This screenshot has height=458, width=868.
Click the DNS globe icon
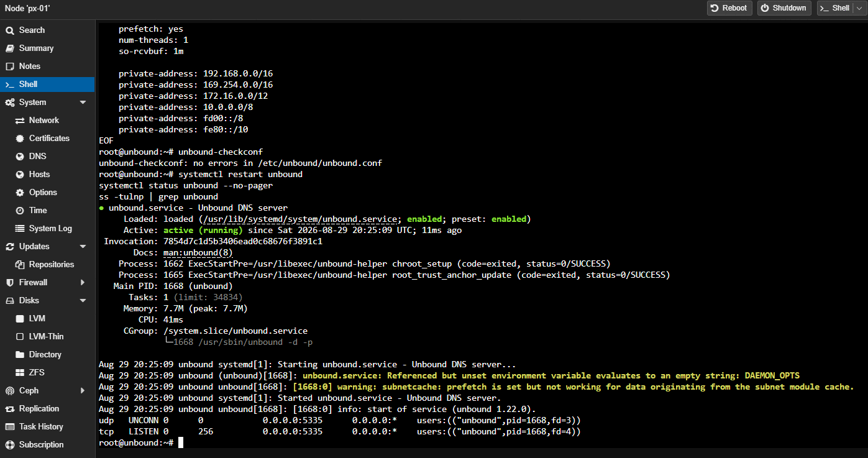click(19, 156)
